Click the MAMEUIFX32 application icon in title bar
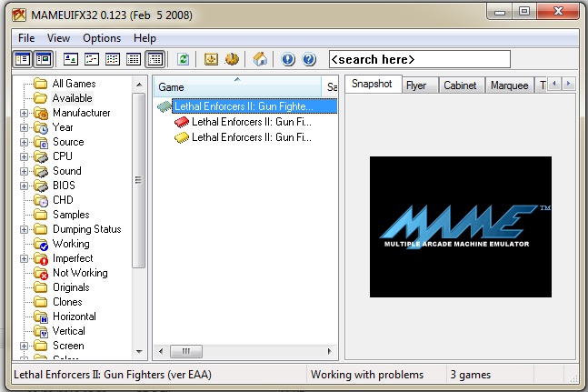This screenshot has height=392, width=588. click(19, 15)
